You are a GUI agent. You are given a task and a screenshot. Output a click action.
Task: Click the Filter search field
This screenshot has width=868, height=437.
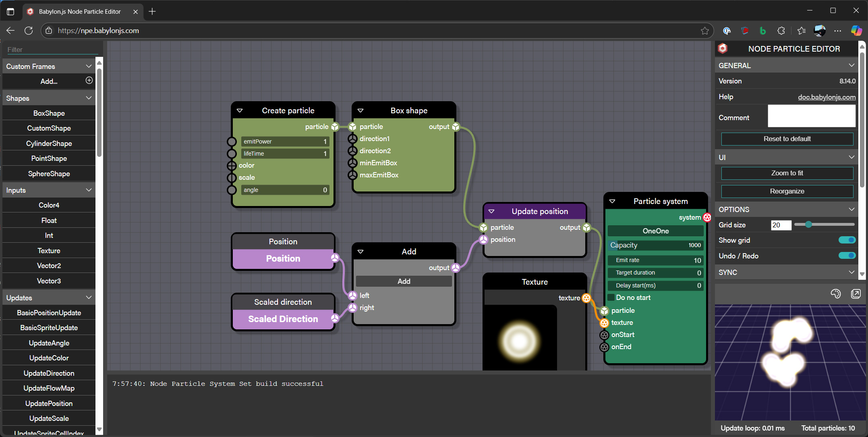[x=52, y=50]
